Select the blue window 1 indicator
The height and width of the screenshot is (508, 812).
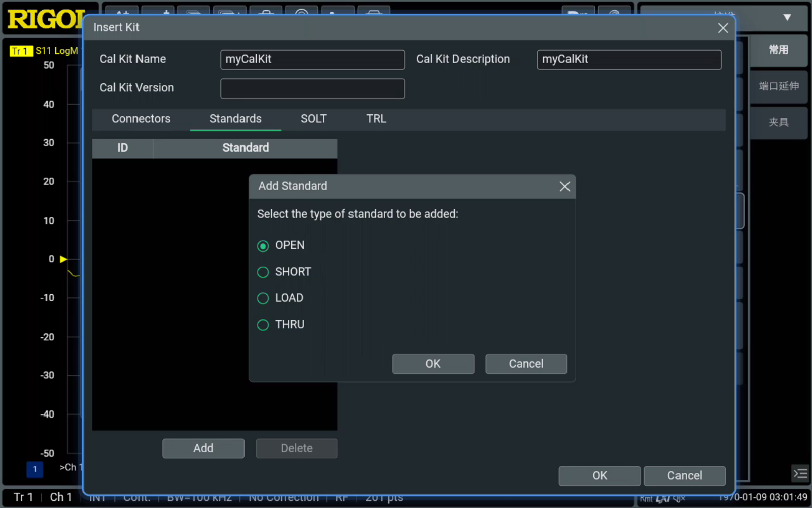click(35, 469)
